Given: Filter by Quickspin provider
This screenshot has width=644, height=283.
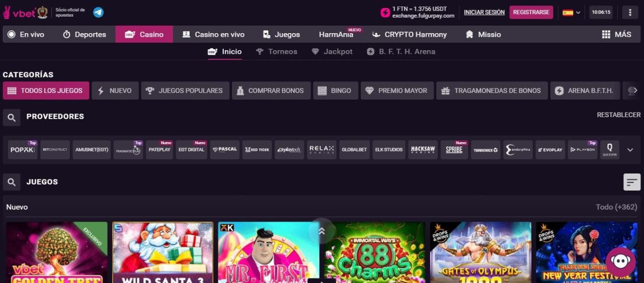Looking at the screenshot, I should 609,150.
